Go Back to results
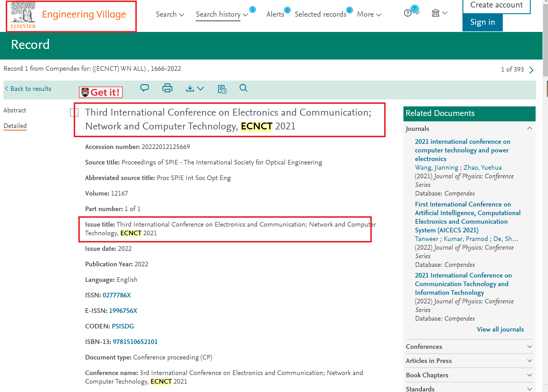548x392 pixels. pos(28,89)
